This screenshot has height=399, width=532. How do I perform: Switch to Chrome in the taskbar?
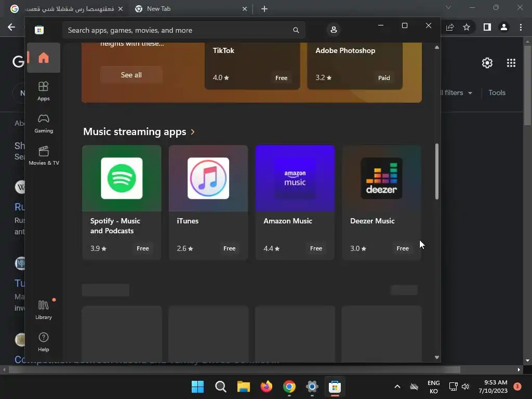click(289, 387)
